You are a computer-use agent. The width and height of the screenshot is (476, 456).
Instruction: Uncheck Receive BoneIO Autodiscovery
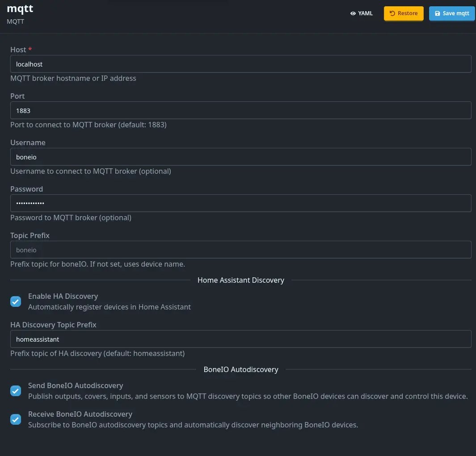tap(16, 419)
